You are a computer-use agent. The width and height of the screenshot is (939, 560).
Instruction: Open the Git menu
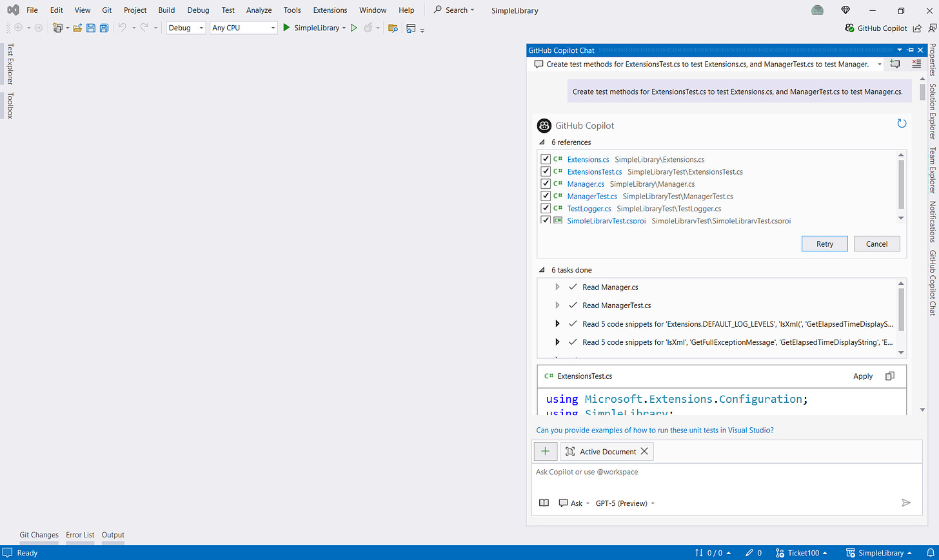coord(107,10)
